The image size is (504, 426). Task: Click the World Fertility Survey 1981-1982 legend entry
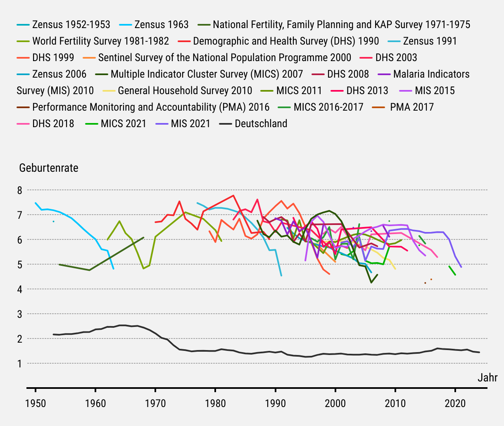tap(100, 41)
